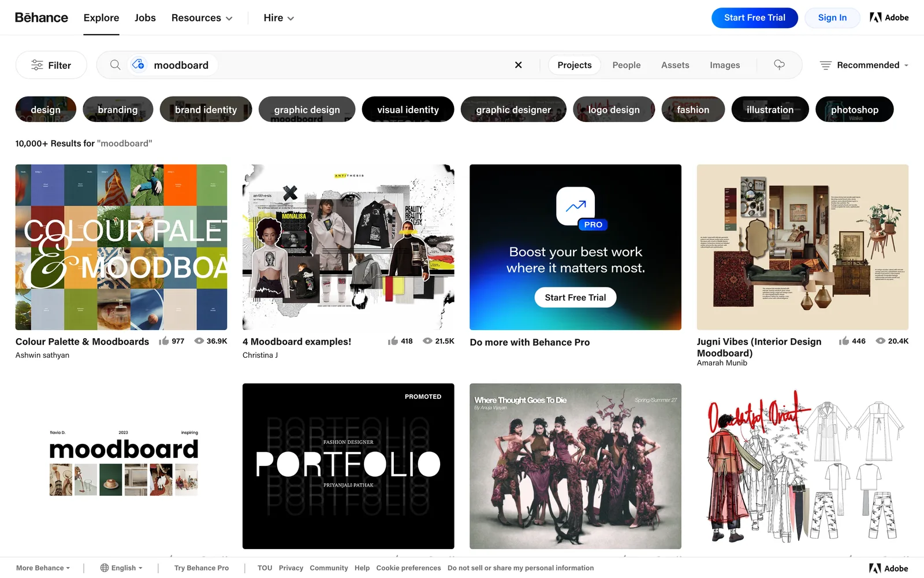This screenshot has width=924, height=578.
Task: Click the eye icon next to 21.5K
Action: click(427, 341)
